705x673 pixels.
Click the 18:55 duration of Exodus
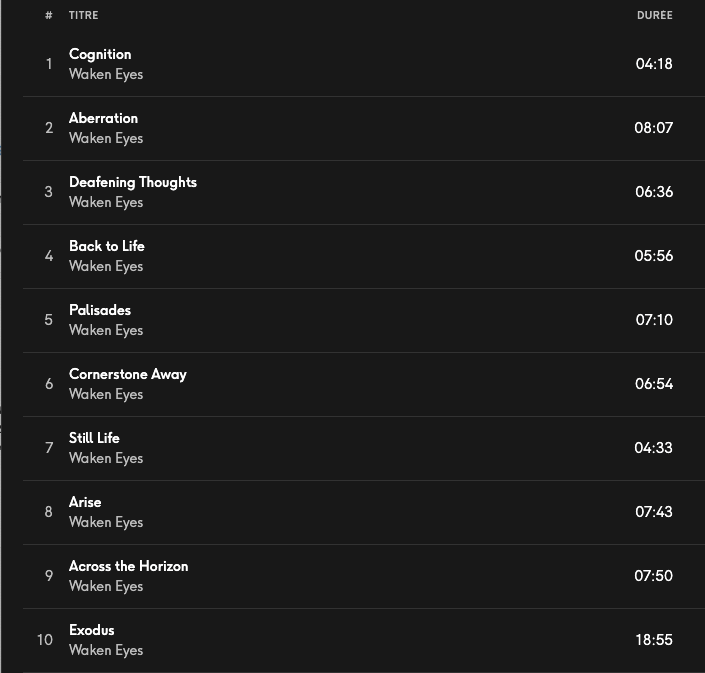tap(654, 640)
